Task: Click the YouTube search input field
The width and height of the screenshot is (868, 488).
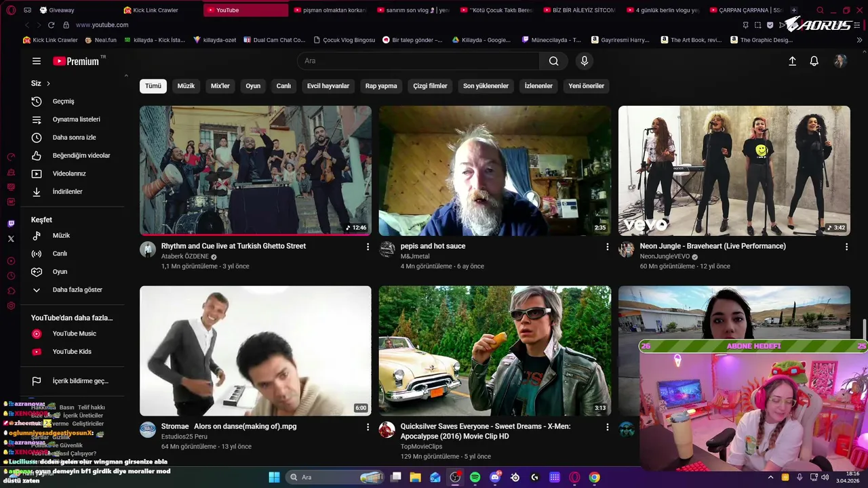Action: pos(418,61)
